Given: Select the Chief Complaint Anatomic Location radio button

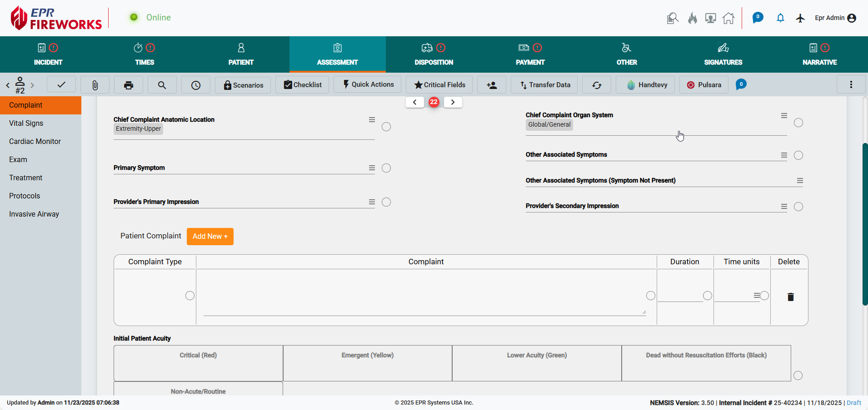Looking at the screenshot, I should (386, 127).
